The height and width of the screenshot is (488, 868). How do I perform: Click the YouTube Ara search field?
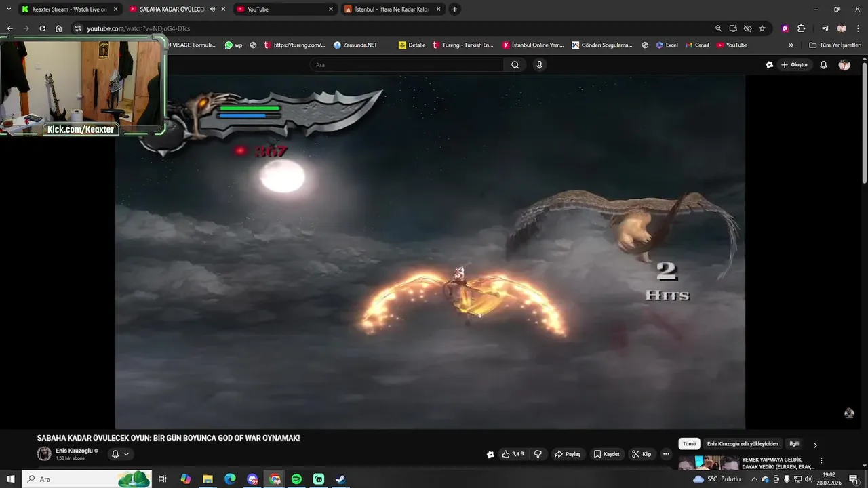tap(407, 65)
